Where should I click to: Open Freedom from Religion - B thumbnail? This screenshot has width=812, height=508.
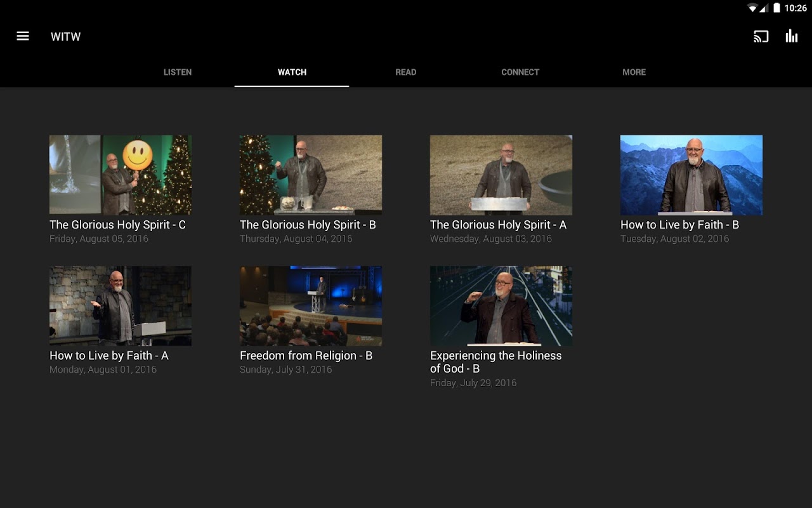pos(311,305)
